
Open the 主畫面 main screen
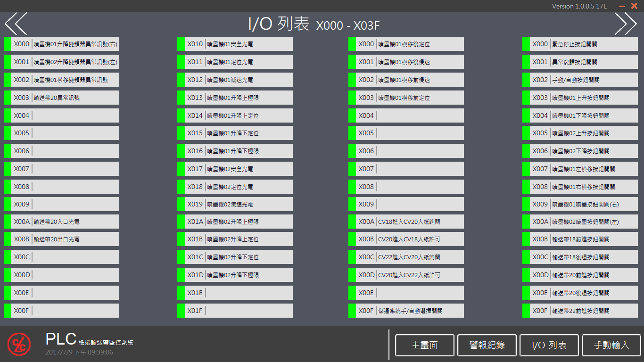[x=424, y=345]
